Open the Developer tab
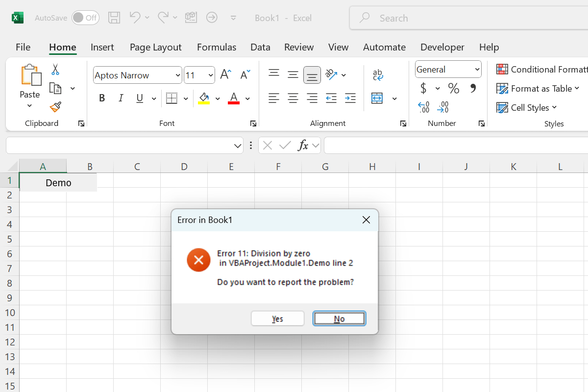Screen dimensions: 588x392 tap(442, 47)
